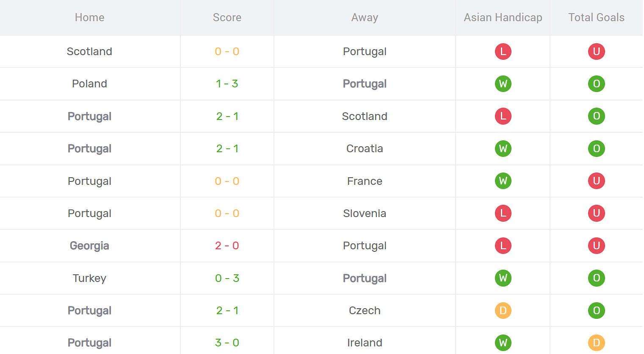
Task: Click the France away team name
Action: coord(365,181)
